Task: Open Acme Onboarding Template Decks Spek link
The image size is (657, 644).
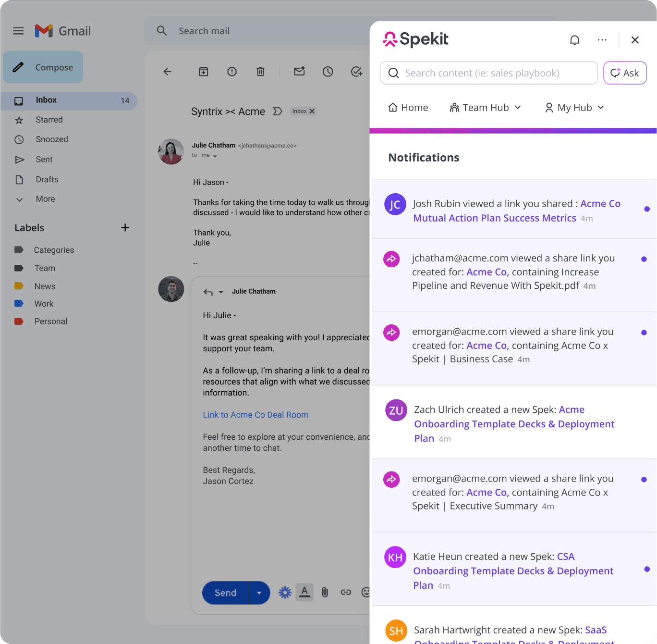Action: point(514,424)
